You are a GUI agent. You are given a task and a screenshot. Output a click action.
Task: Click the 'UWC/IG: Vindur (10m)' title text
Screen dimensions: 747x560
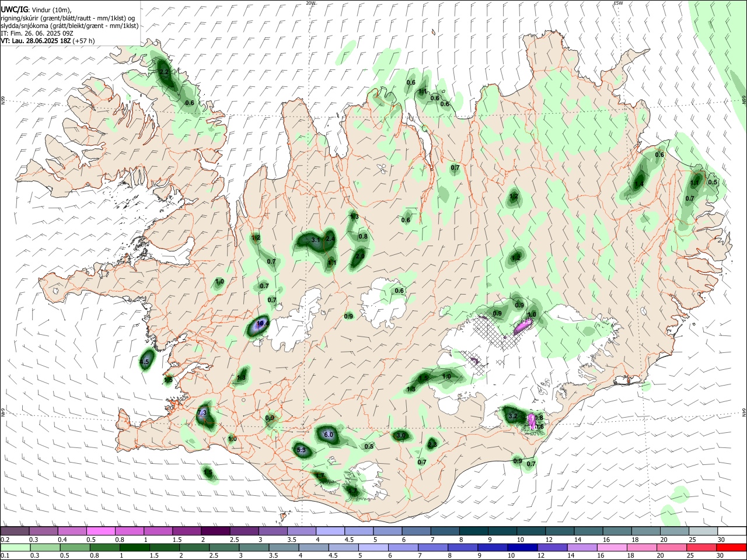[36, 9]
